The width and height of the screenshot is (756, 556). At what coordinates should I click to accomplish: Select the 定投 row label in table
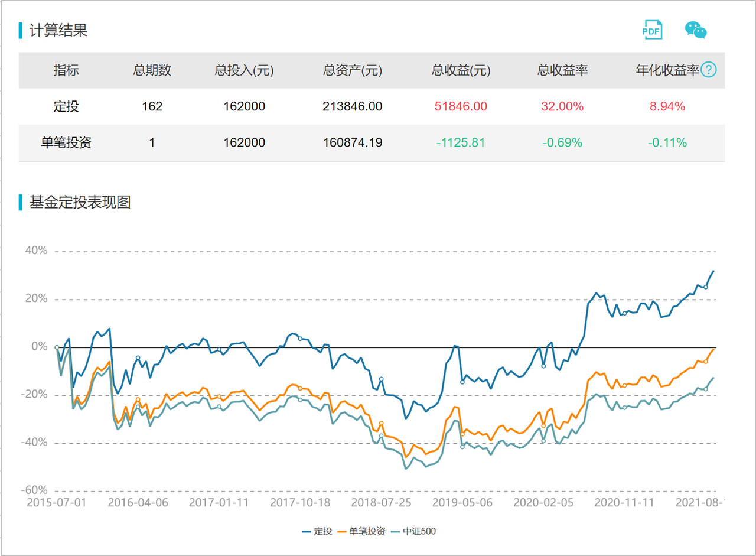pos(66,106)
